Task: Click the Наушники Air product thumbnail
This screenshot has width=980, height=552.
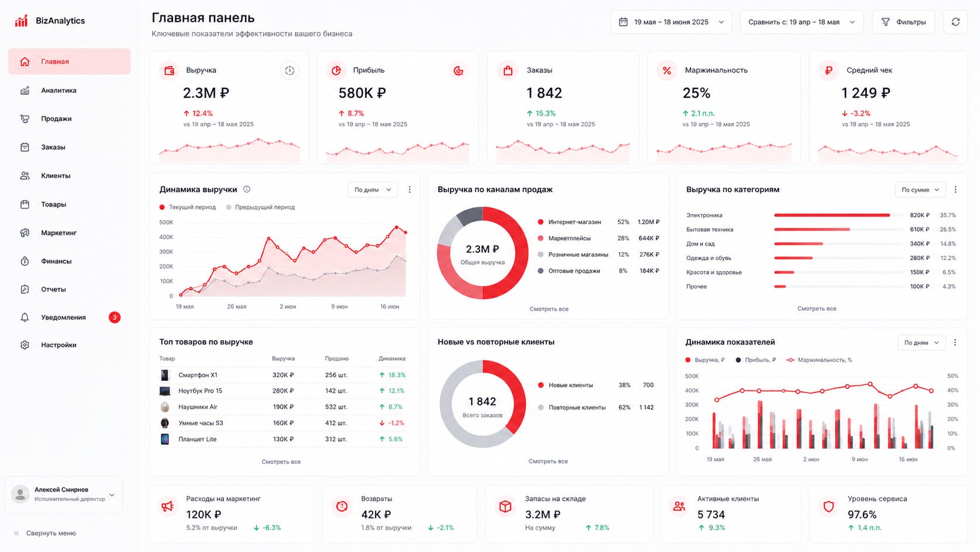Action: click(x=165, y=407)
